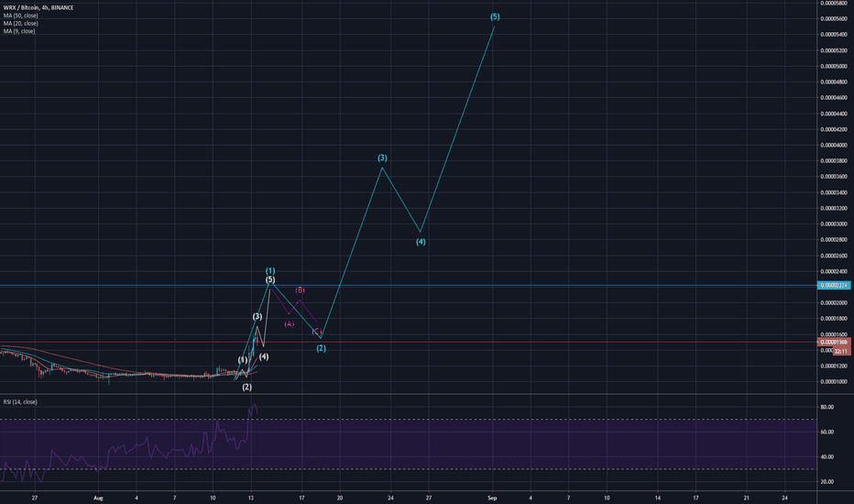Click the 0.00005400 price axis label
This screenshot has height=504, width=854.
pyautogui.click(x=834, y=34)
